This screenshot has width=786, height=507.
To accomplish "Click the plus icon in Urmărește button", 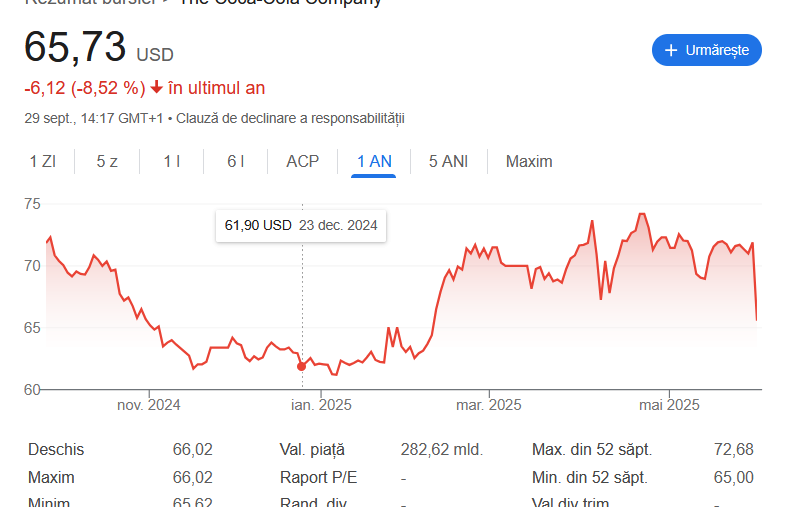I will click(670, 50).
